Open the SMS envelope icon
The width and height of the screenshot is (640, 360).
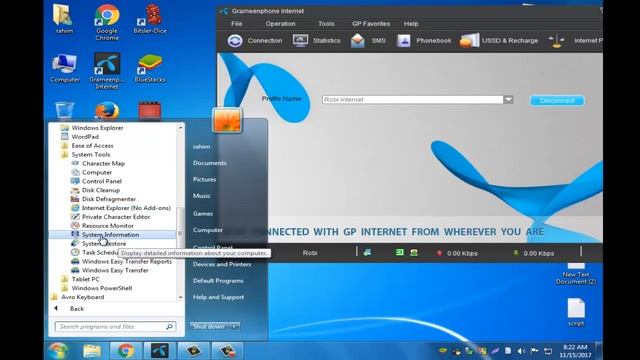(358, 41)
